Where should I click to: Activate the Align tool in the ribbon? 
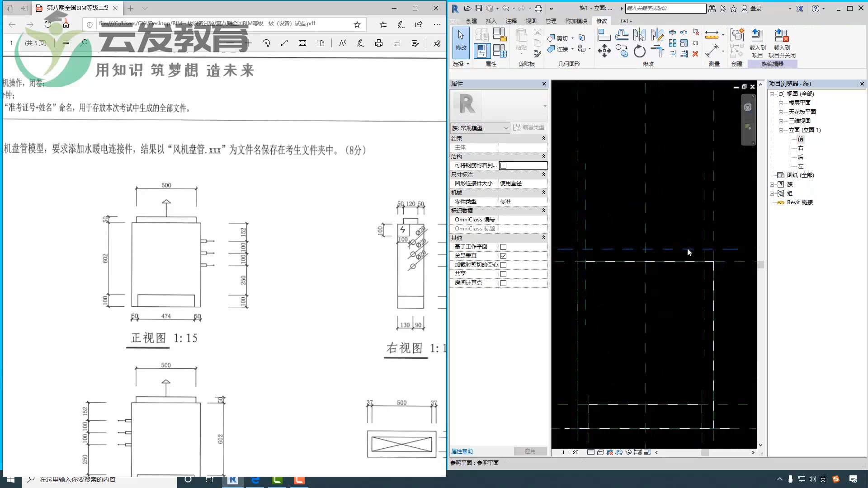604,34
